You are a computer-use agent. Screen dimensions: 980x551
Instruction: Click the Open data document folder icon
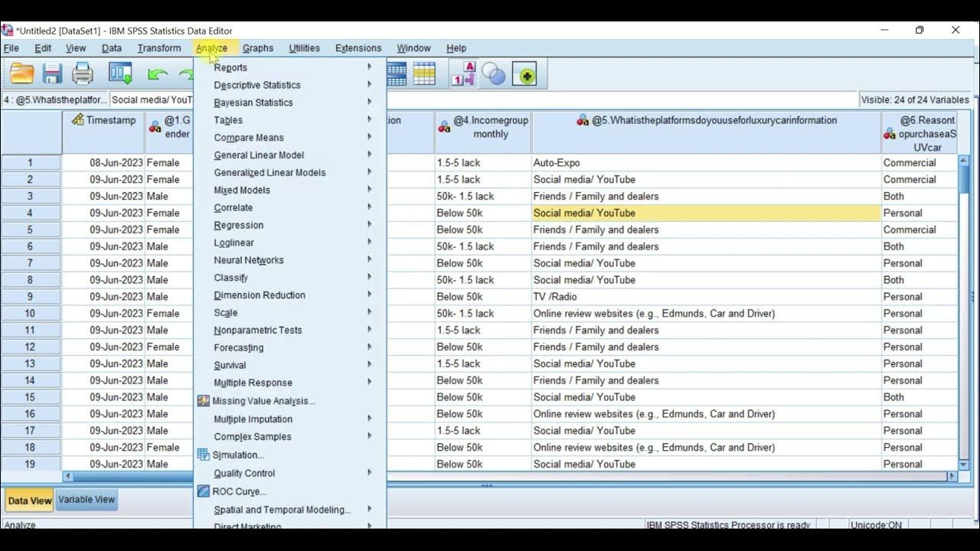[22, 73]
